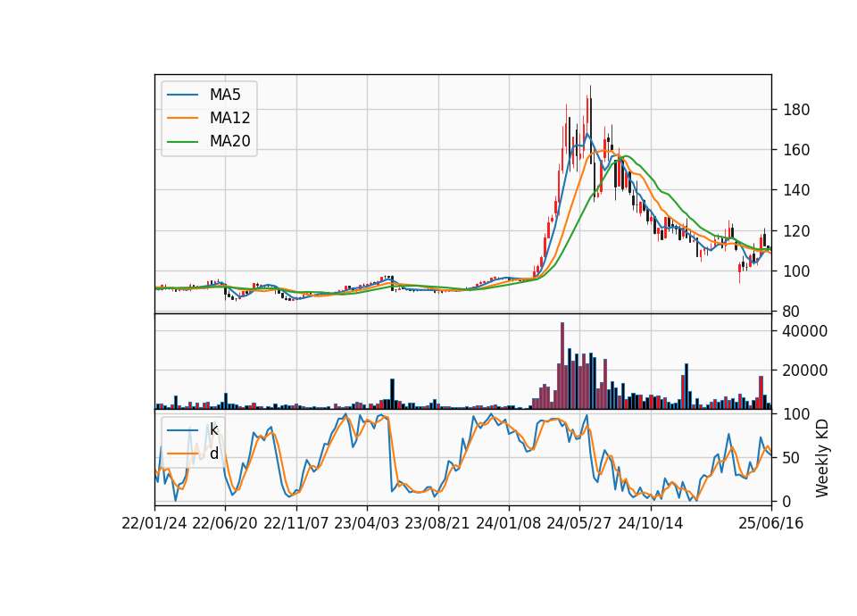
Task: Click the 23/08/21 date tick label
Action: click(x=437, y=524)
